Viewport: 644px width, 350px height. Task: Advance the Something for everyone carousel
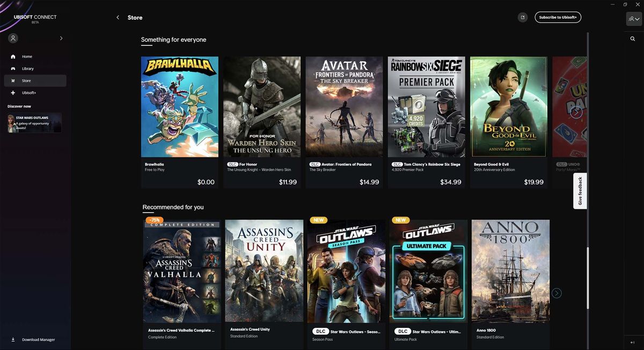576,111
